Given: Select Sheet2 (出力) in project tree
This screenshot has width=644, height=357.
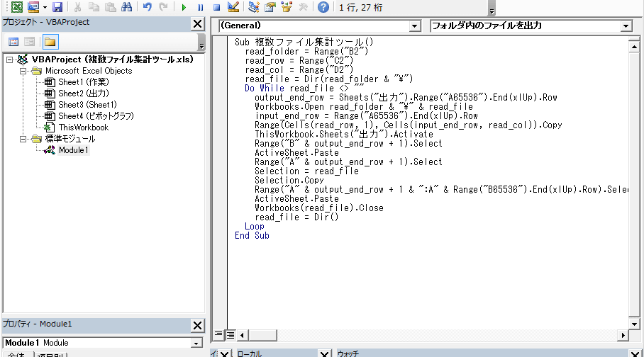Looking at the screenshot, I should click(84, 93).
